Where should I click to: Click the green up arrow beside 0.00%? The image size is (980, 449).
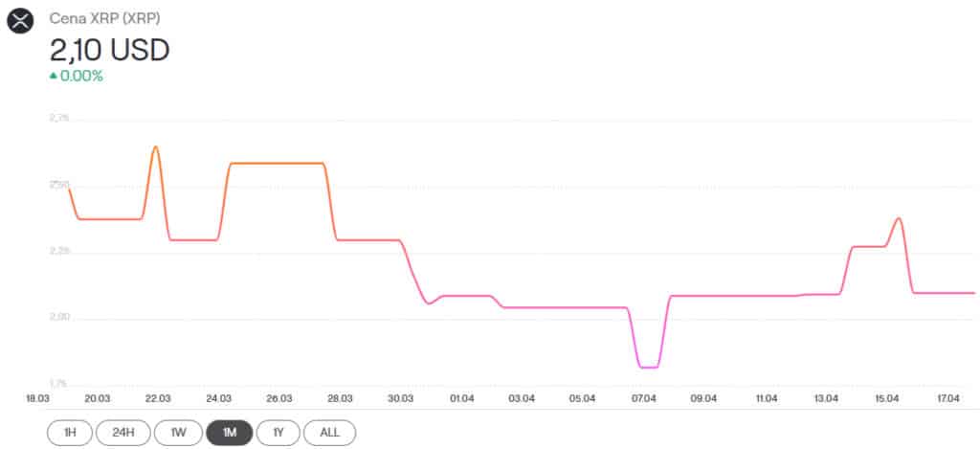click(54, 76)
